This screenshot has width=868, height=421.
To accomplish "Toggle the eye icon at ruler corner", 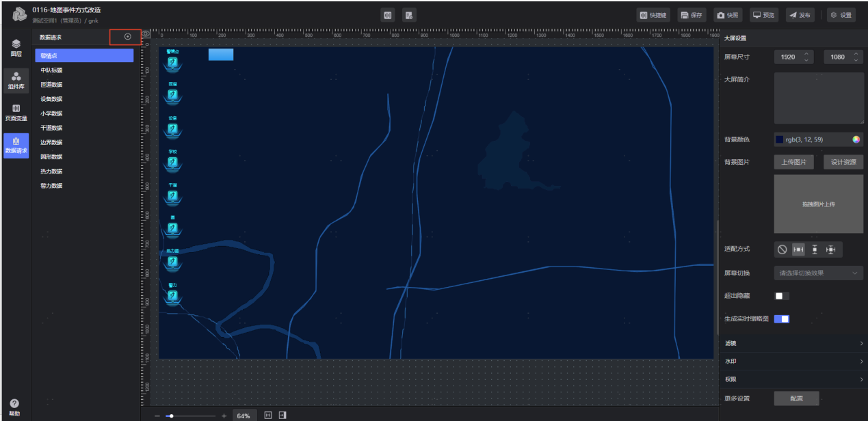I will click(145, 33).
